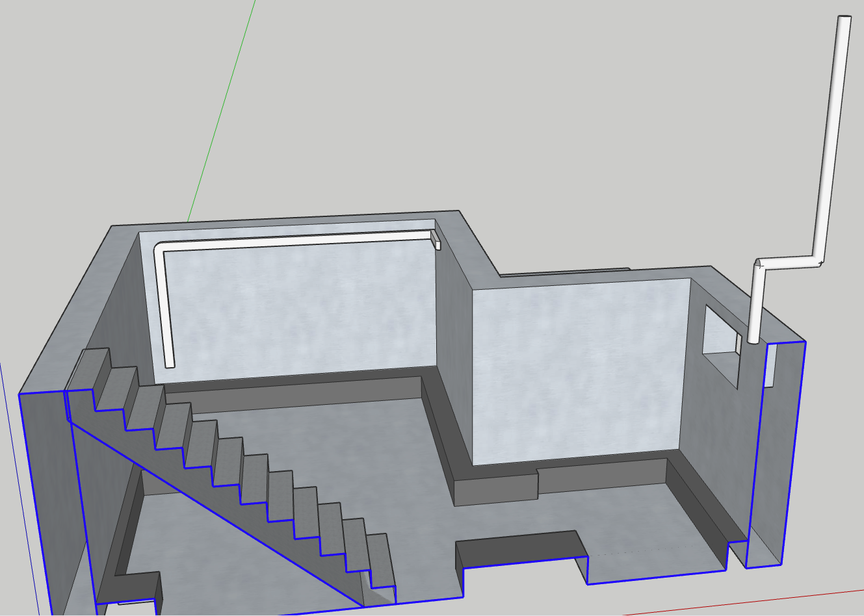Click the horizontal elbow of the white pipe

click(790, 263)
